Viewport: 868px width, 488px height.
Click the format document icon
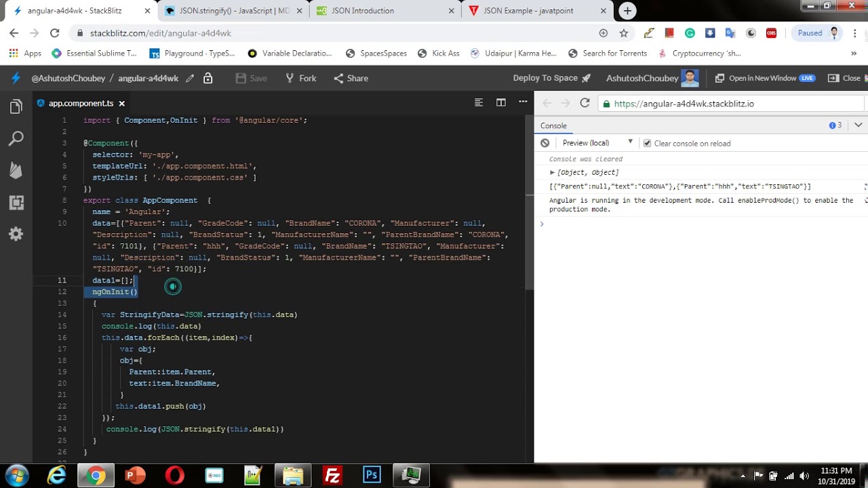tap(479, 102)
